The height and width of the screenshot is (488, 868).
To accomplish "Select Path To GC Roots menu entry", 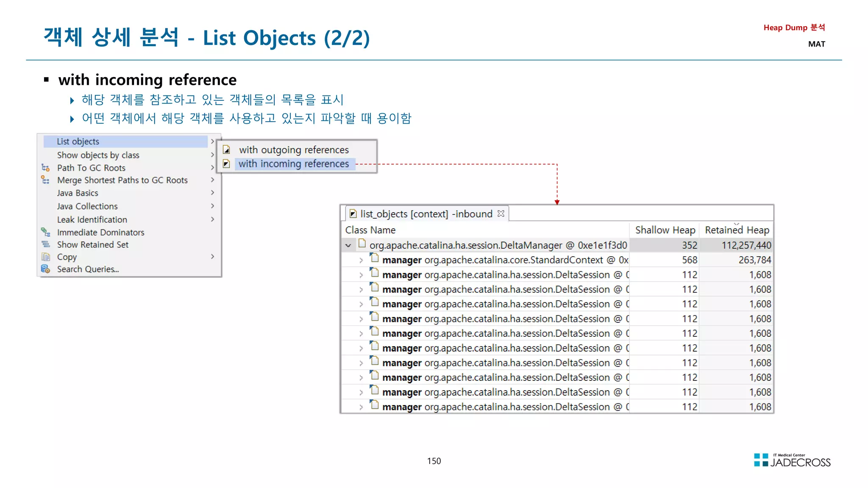I will click(92, 168).
